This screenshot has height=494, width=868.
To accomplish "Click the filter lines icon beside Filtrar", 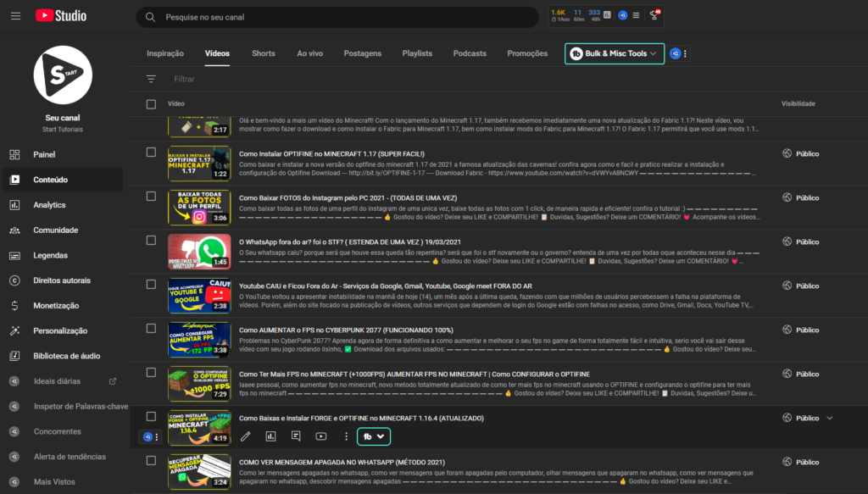I will (151, 79).
